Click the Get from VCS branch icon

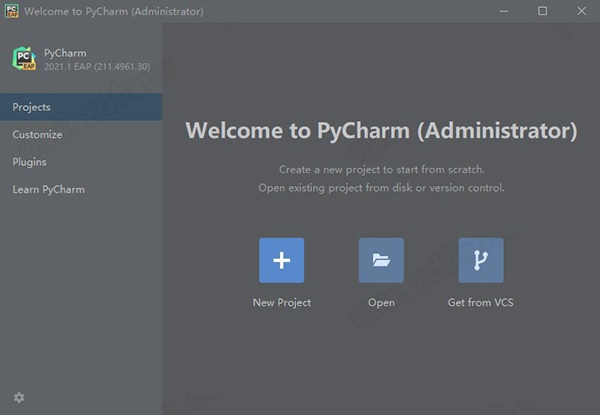point(481,260)
